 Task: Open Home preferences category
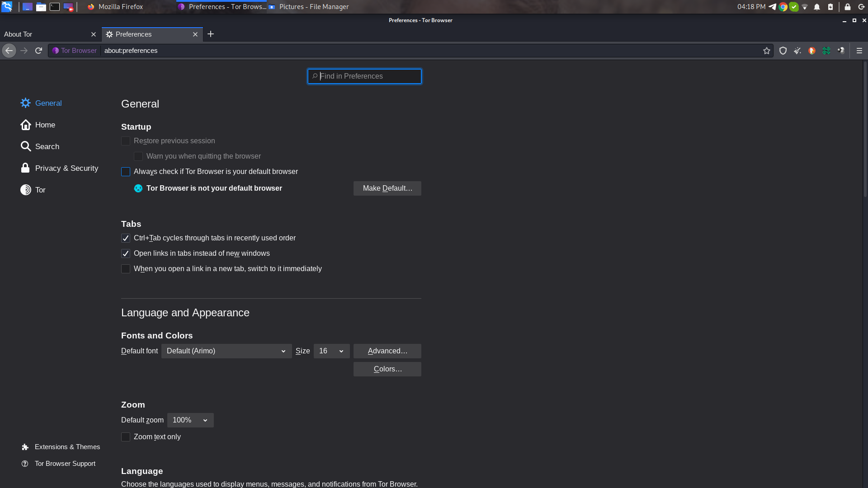[x=38, y=125]
